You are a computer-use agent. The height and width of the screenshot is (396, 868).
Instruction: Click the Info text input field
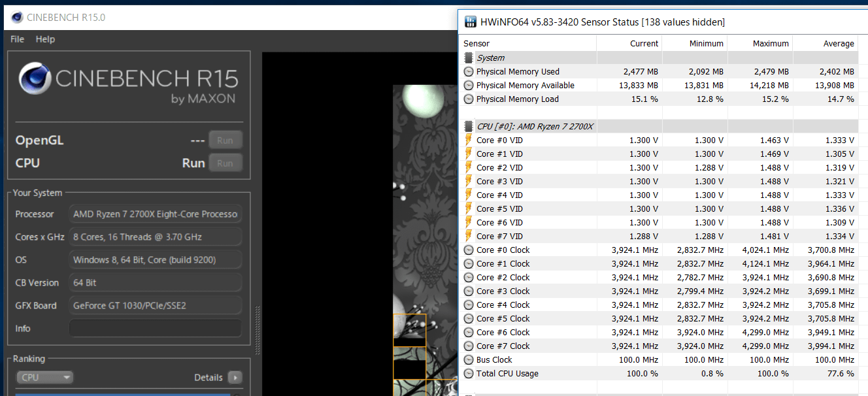155,328
